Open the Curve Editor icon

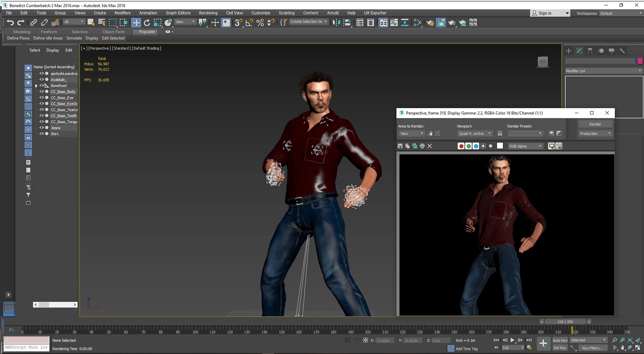pos(394,23)
